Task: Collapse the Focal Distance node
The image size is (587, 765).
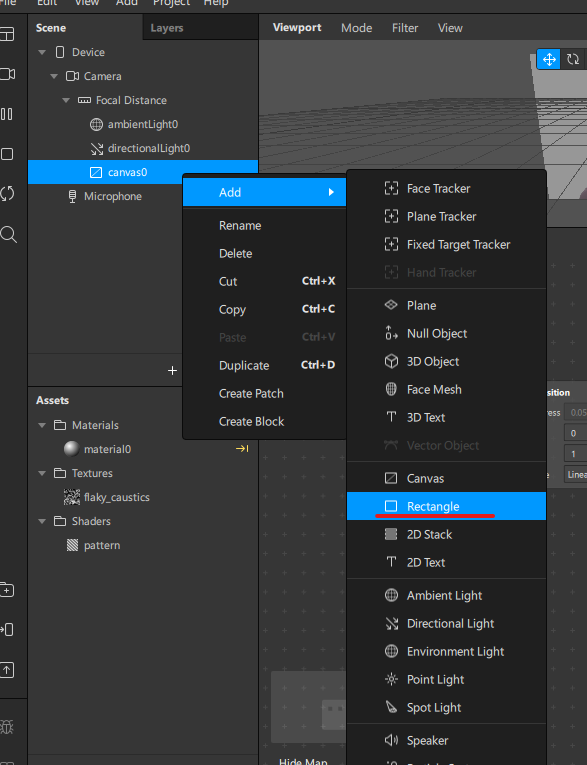Action: 66,100
